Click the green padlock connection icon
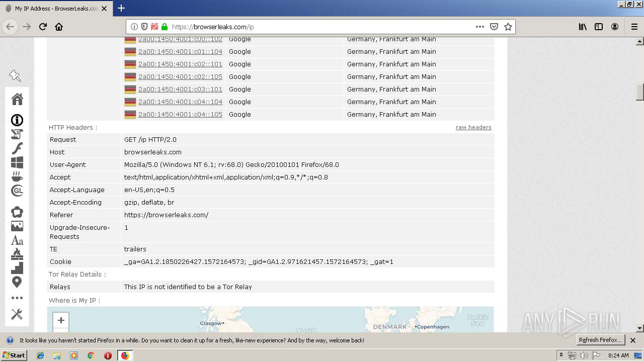The image size is (644, 362). (x=164, y=27)
